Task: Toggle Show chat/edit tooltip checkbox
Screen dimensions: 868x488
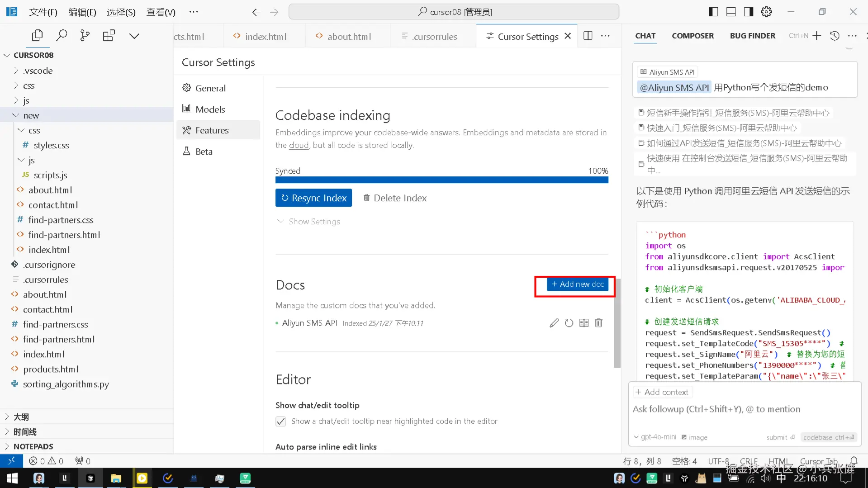Action: pos(281,422)
